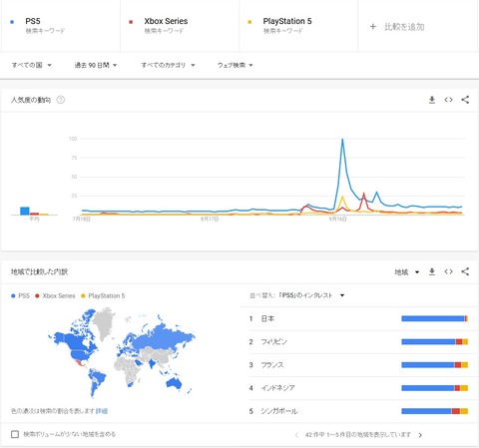
Task: Click the world map visualization
Action: pyautogui.click(x=122, y=352)
